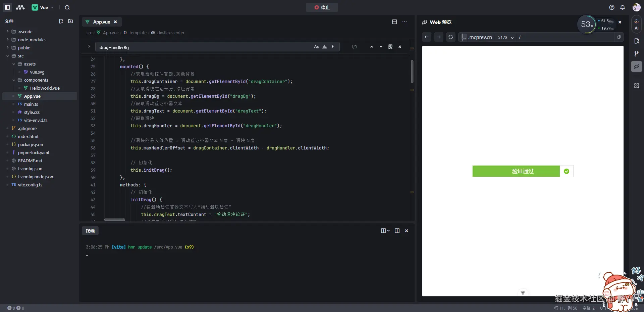
Task: Click the 空格: 2 indentation status
Action: [x=589, y=308]
